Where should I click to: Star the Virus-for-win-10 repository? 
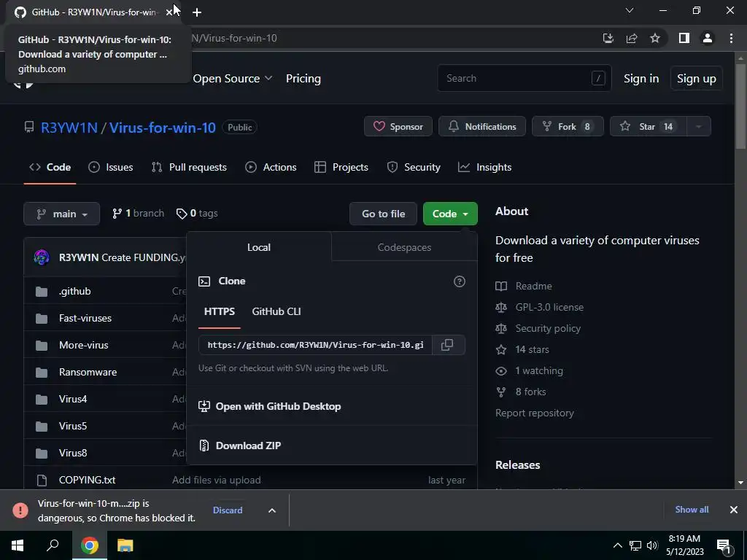coord(649,126)
